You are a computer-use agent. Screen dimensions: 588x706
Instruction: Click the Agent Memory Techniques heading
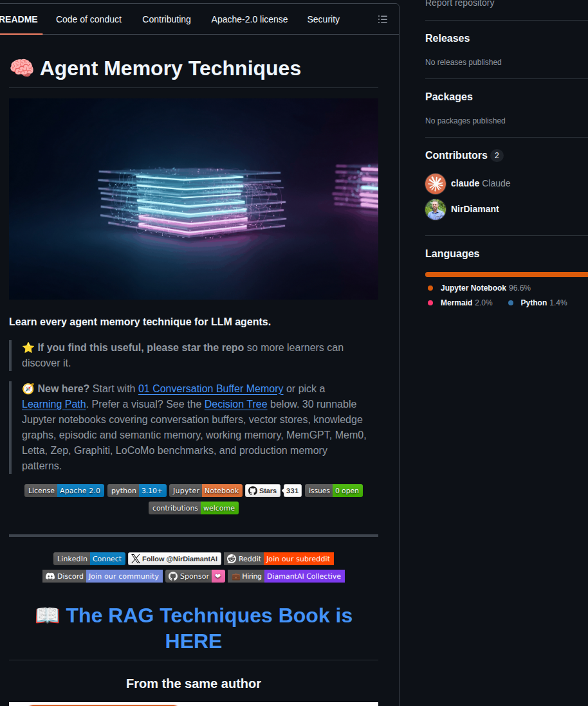(x=170, y=68)
